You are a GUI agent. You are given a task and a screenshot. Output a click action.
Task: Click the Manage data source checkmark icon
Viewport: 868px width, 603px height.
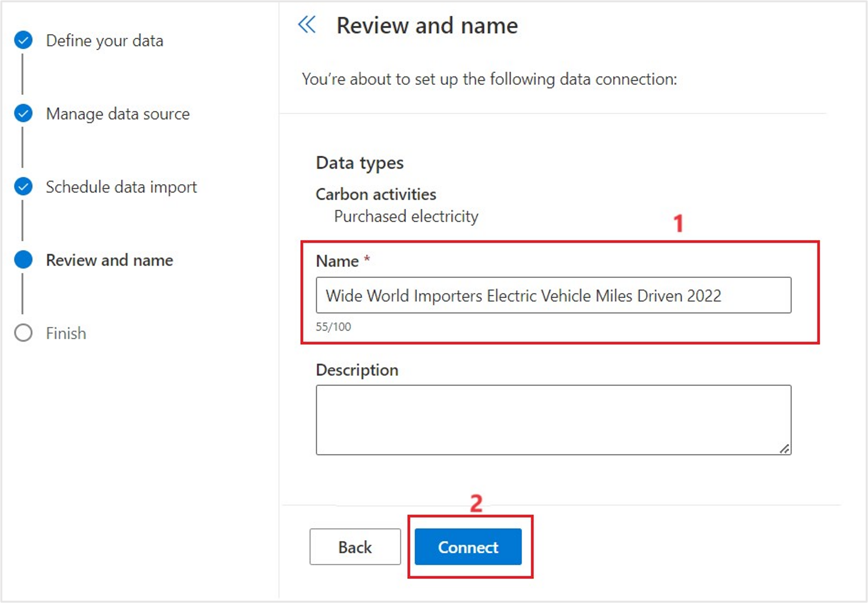coord(24,113)
